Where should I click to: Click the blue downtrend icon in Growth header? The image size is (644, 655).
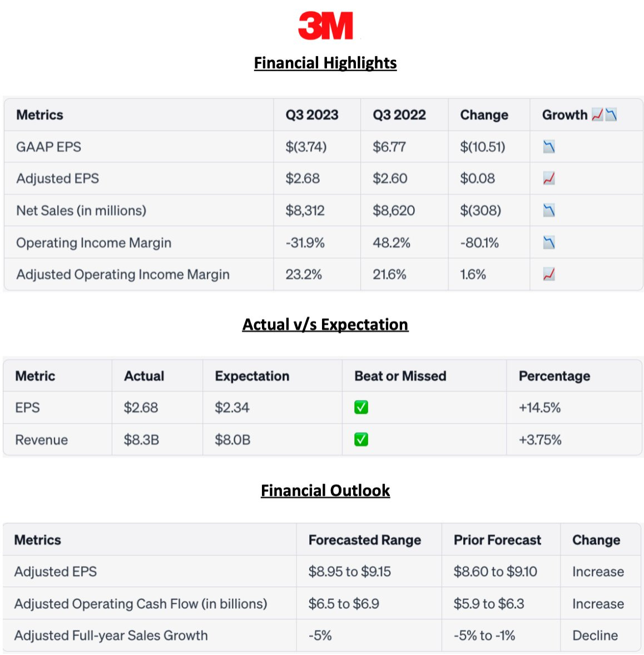pyautogui.click(x=611, y=115)
